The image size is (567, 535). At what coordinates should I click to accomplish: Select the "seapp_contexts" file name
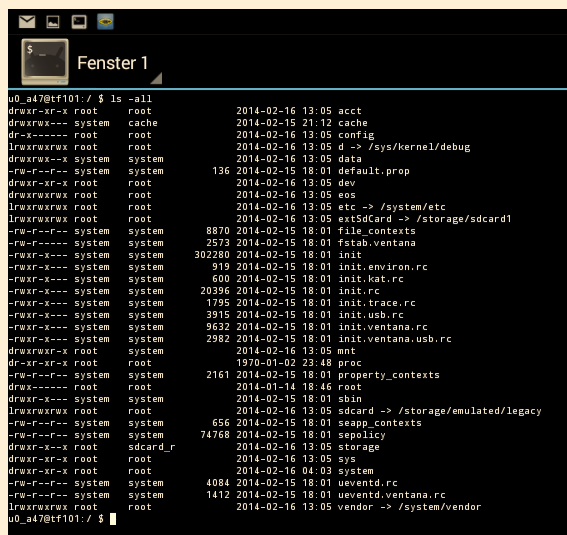pyautogui.click(x=380, y=423)
